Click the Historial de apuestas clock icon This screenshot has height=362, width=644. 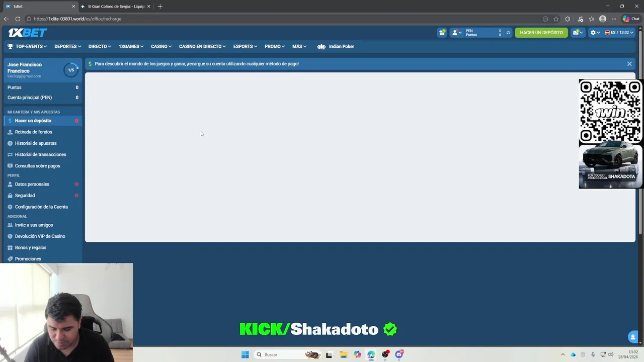pos(10,143)
